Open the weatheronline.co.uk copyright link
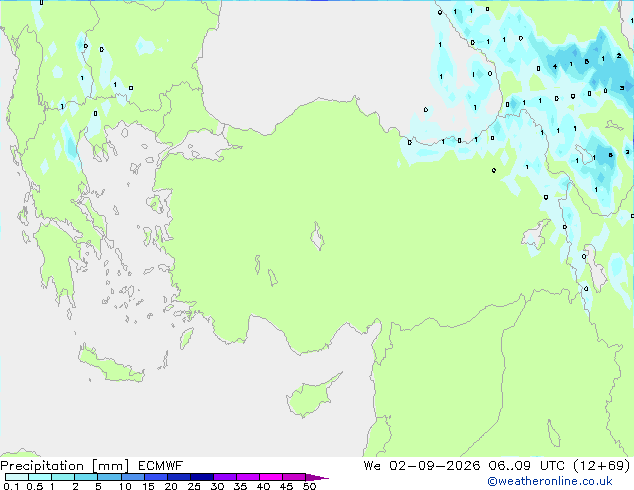 click(550, 481)
